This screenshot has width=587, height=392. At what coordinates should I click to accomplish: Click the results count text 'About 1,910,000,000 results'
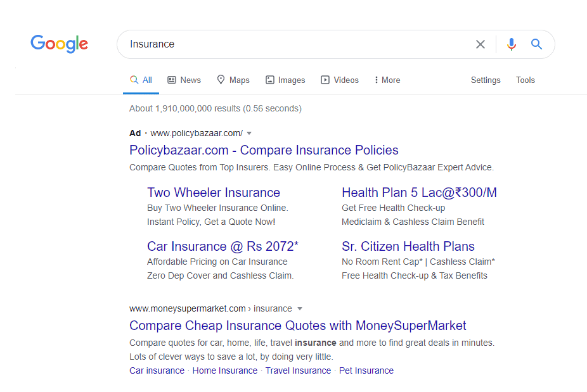[184, 108]
